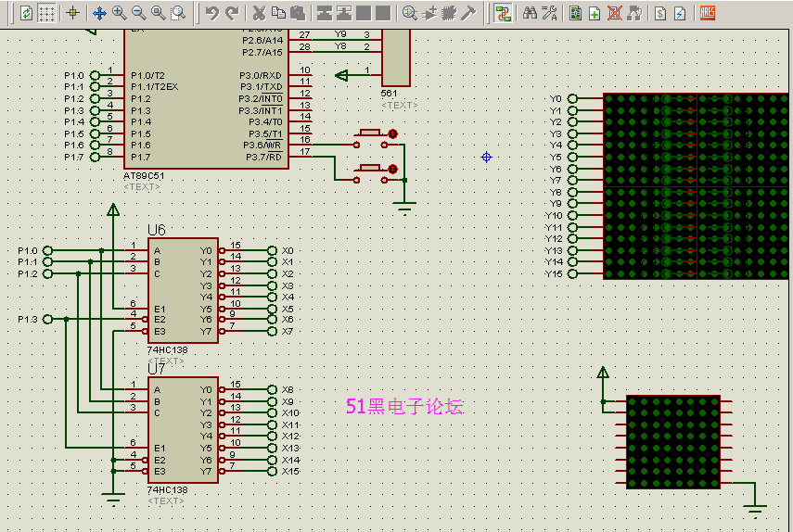Add a new sheet
793x532 pixels.
click(x=595, y=13)
